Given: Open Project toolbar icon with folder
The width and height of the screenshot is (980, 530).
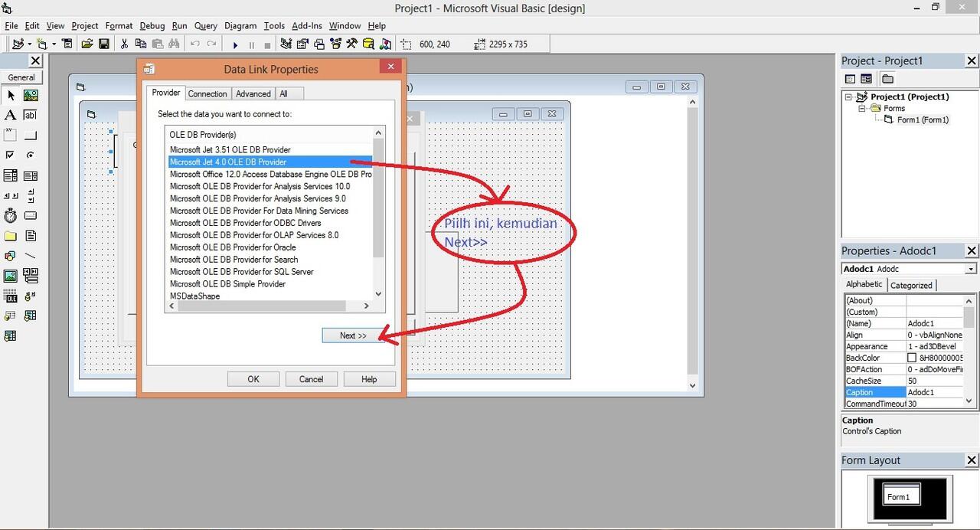Looking at the screenshot, I should pos(87,44).
